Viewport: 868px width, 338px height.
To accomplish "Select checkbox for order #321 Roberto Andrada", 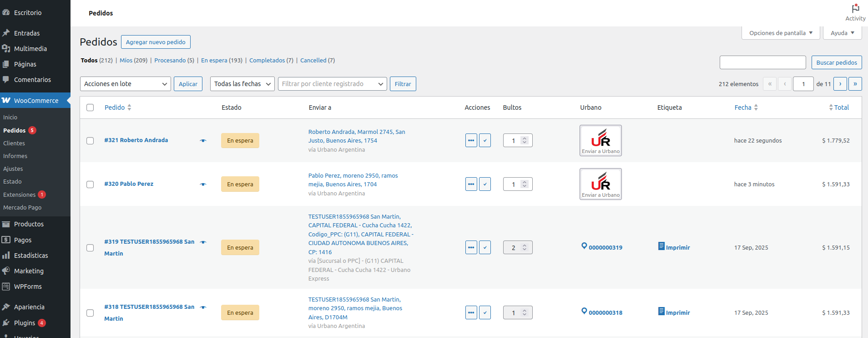I will 90,141.
